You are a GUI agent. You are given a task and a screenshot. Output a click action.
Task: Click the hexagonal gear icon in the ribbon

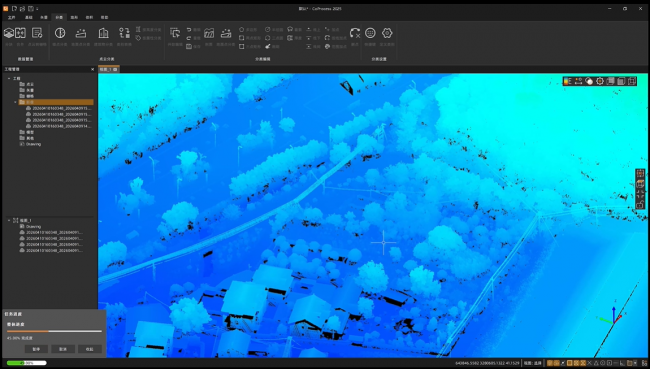387,33
